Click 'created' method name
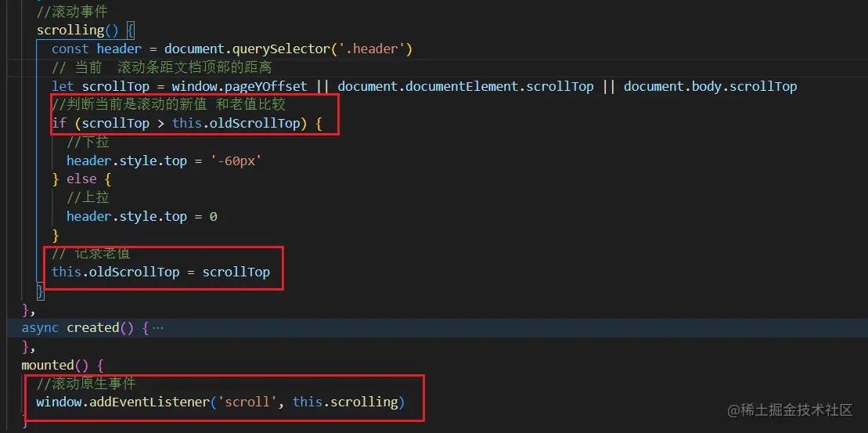 point(93,328)
